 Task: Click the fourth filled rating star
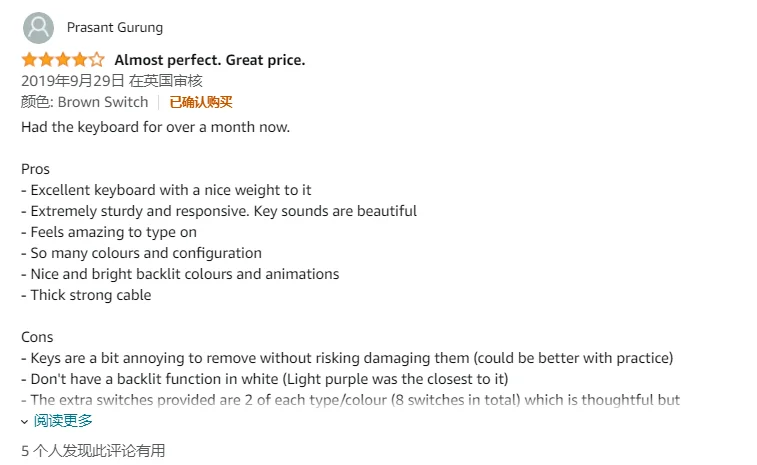79,60
